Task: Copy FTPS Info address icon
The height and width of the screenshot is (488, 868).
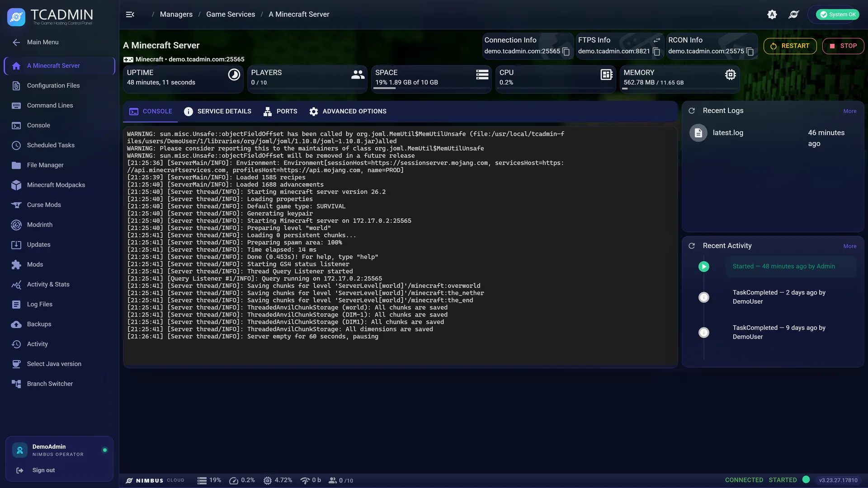Action: tap(656, 52)
